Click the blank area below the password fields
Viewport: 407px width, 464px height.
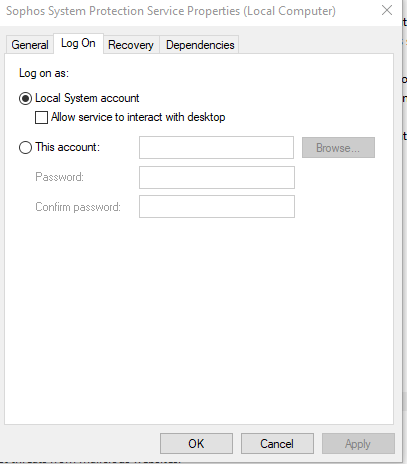pyautogui.click(x=199, y=320)
